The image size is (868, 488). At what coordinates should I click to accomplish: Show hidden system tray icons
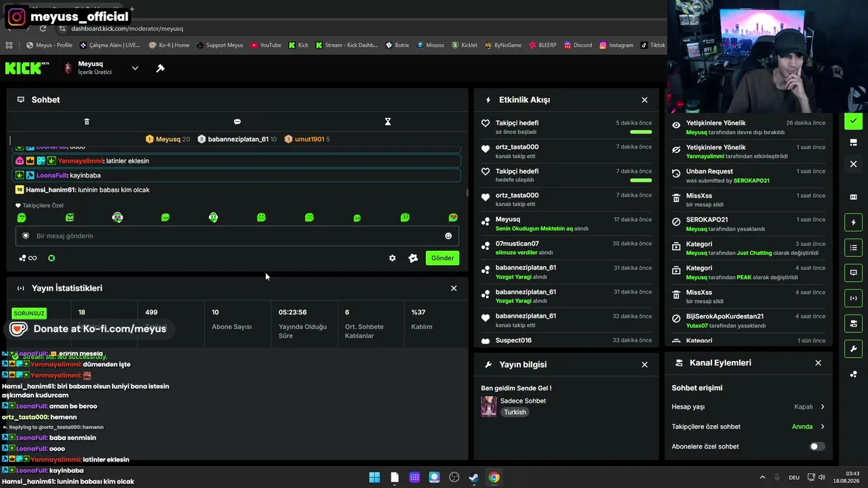[762, 477]
